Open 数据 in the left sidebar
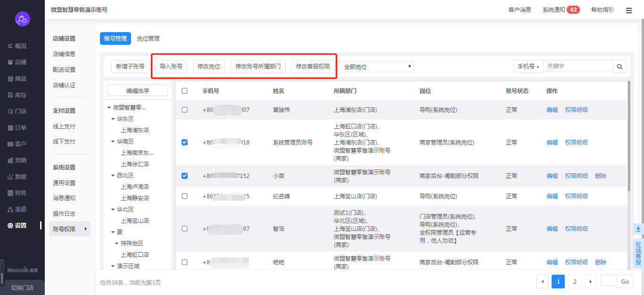This screenshot has height=295, width=644. 17,177
